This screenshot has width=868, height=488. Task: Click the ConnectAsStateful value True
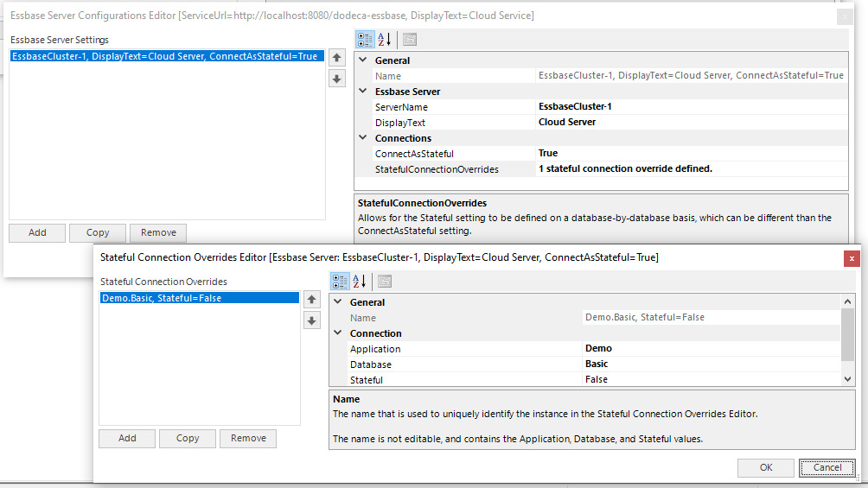click(x=692, y=153)
